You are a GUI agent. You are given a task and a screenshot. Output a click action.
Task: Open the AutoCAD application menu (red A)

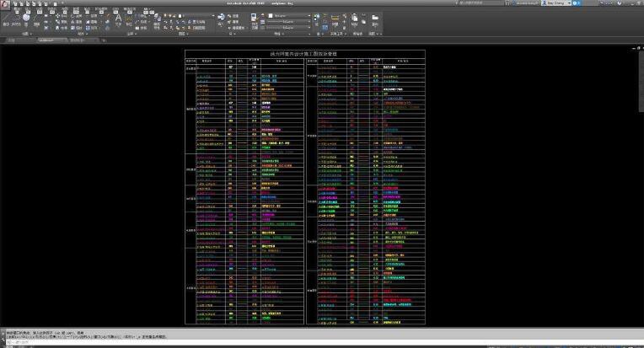(x=5, y=6)
